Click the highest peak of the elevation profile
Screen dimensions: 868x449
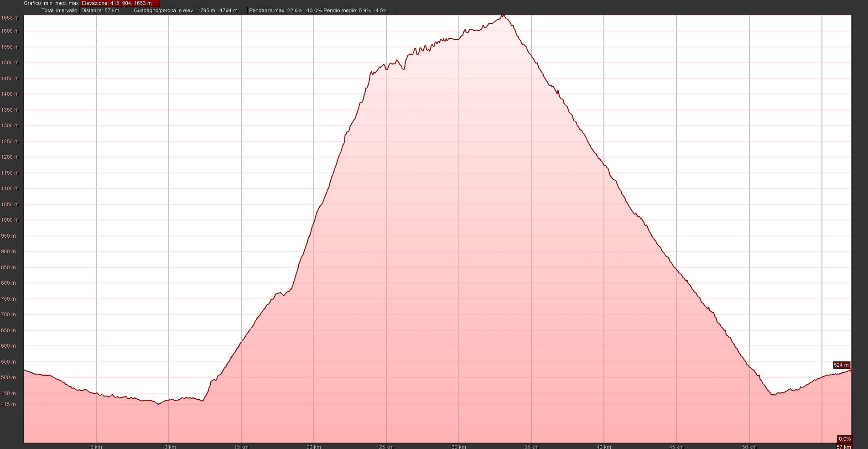tap(503, 16)
